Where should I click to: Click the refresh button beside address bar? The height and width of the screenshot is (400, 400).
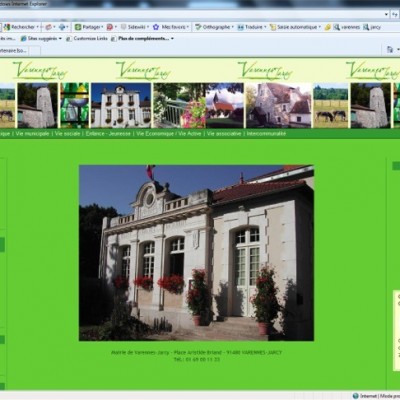[x=396, y=14]
